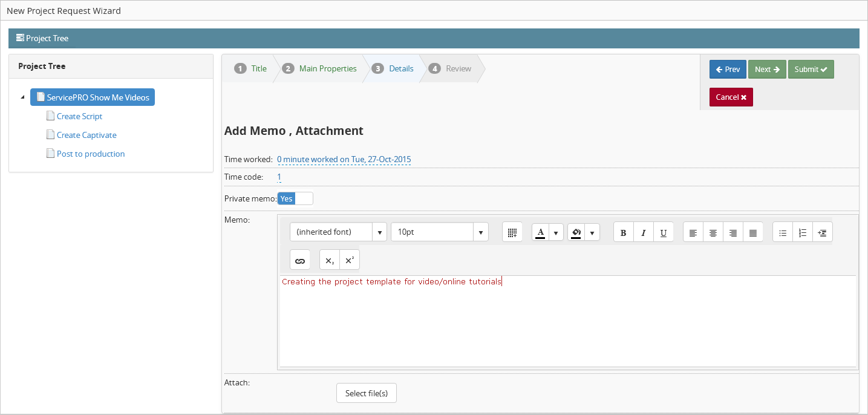This screenshot has height=415, width=868.
Task: Justify the memo text alignment
Action: (x=753, y=233)
